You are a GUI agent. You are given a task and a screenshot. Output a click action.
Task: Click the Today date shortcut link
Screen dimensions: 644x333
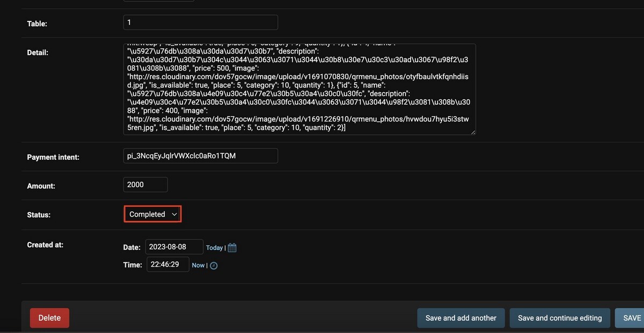tap(214, 248)
